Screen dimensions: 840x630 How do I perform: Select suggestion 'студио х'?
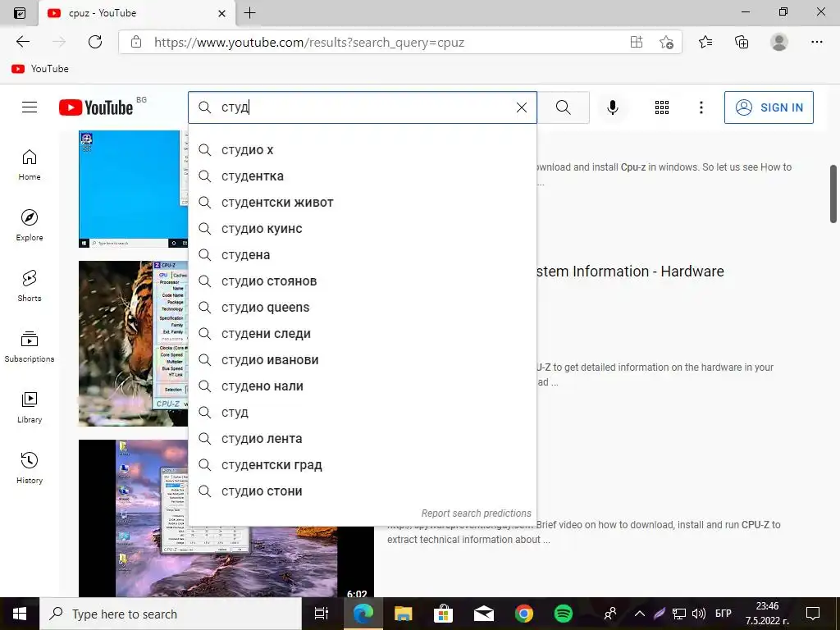[363, 150]
